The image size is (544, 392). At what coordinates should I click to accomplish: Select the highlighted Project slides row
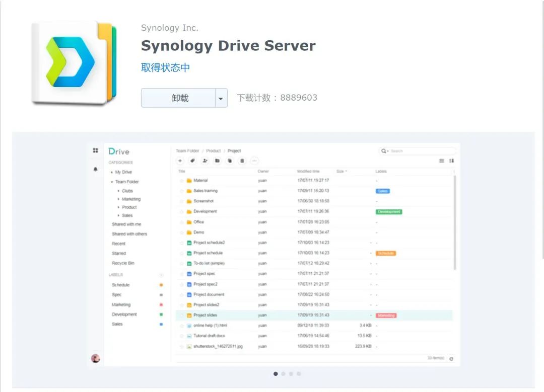coord(314,316)
